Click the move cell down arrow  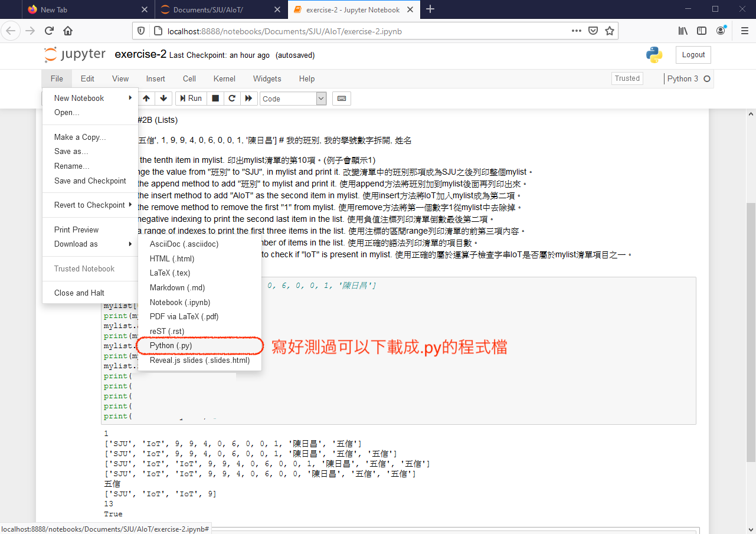point(163,99)
